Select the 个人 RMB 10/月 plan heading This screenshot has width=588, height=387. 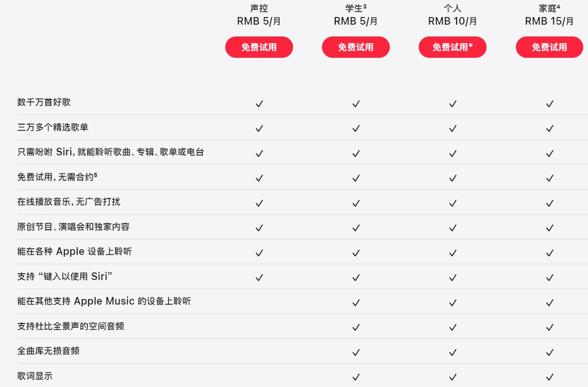coord(452,15)
